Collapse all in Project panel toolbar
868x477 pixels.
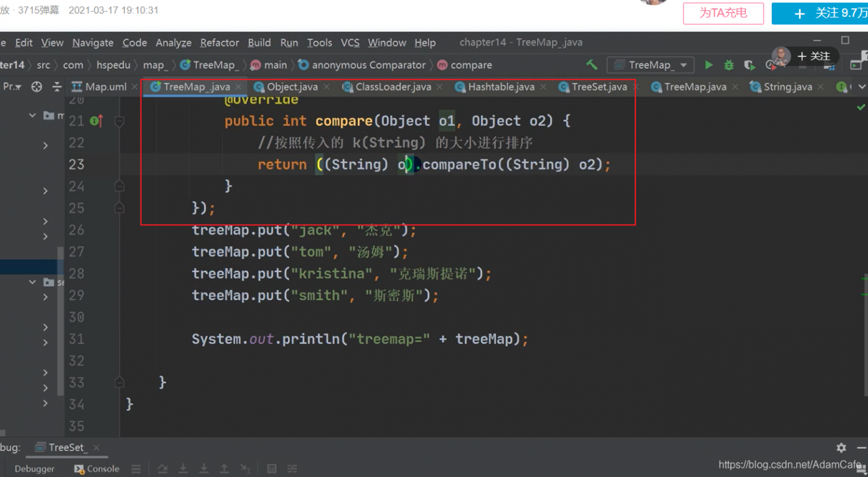click(x=57, y=87)
